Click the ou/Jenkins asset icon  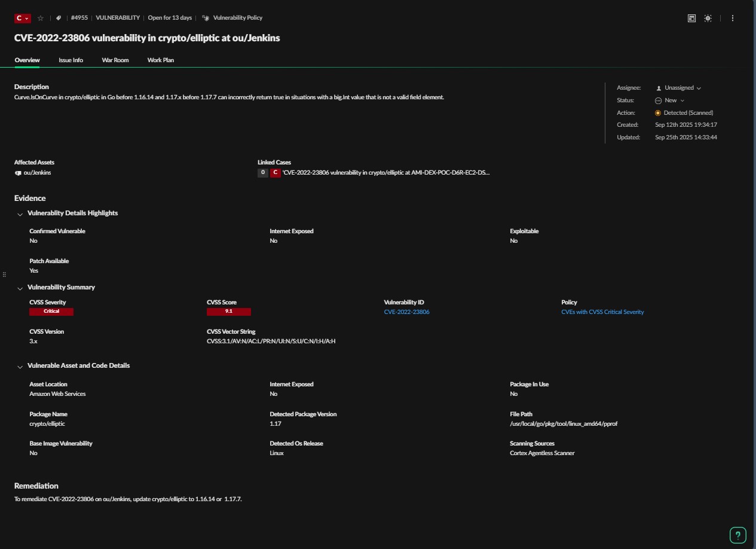tap(18, 173)
